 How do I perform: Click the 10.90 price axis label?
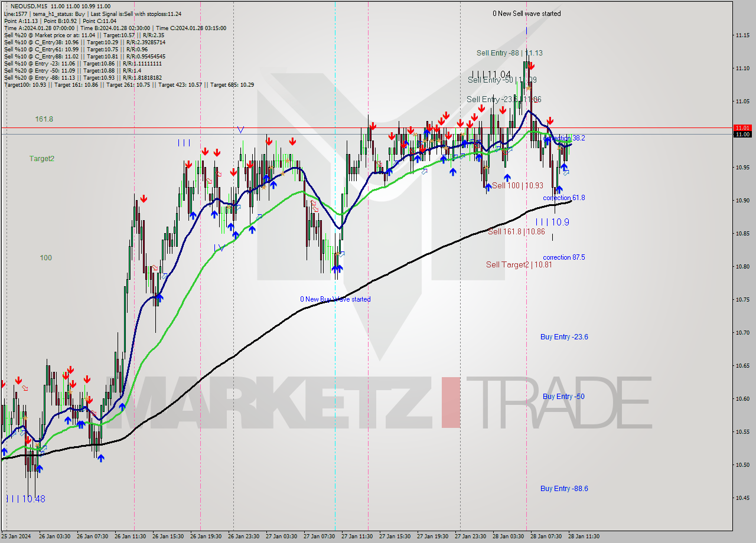(742, 201)
